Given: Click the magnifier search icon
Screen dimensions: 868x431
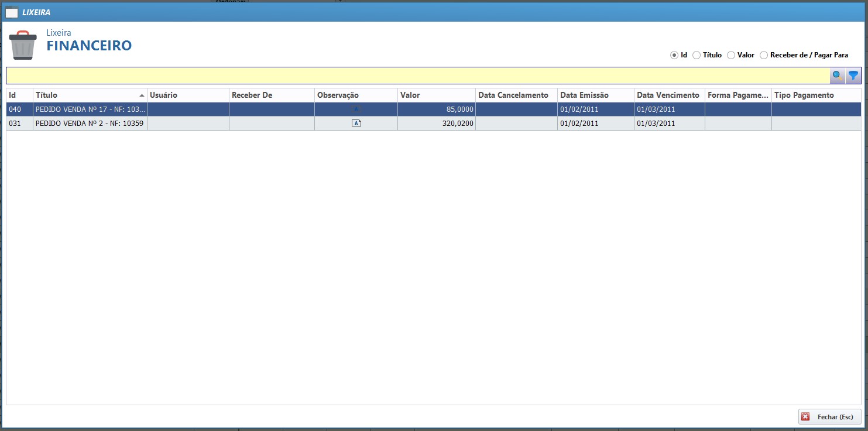Looking at the screenshot, I should pyautogui.click(x=838, y=76).
